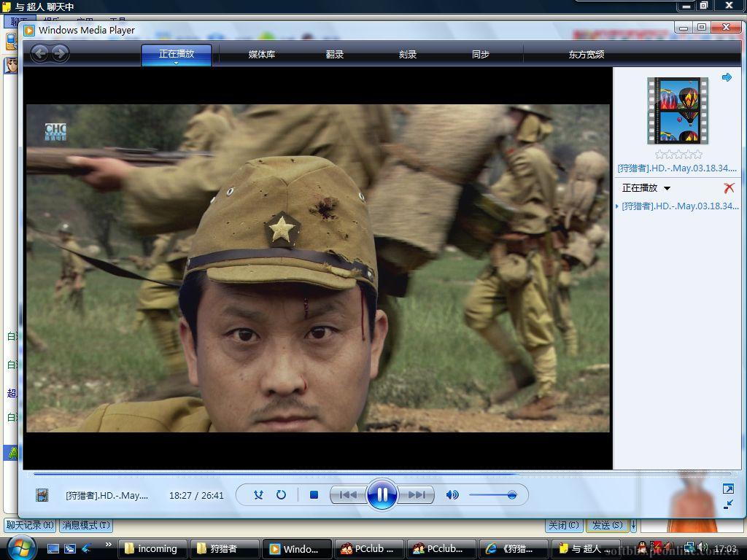Click the film strip icon beside title
Viewport: 747px width, 560px height.
(42, 495)
